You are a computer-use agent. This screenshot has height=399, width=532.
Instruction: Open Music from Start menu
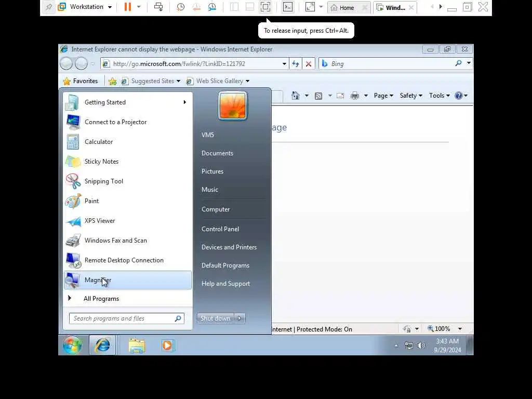coord(210,190)
